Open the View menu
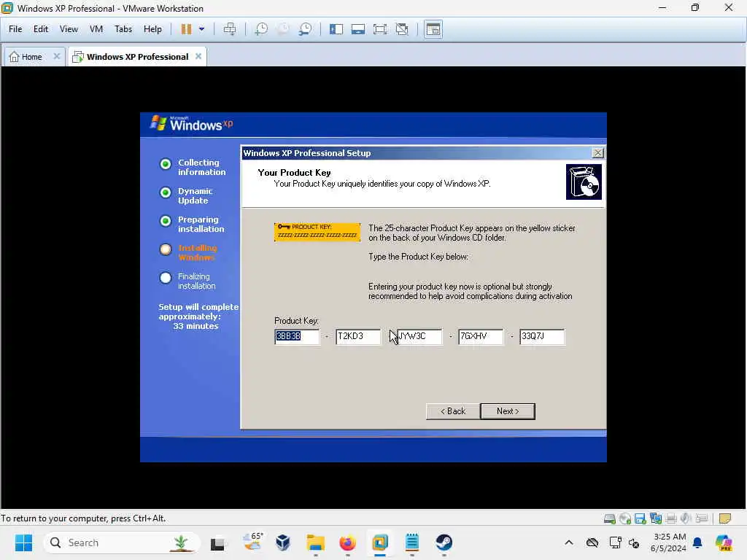 pos(69,29)
